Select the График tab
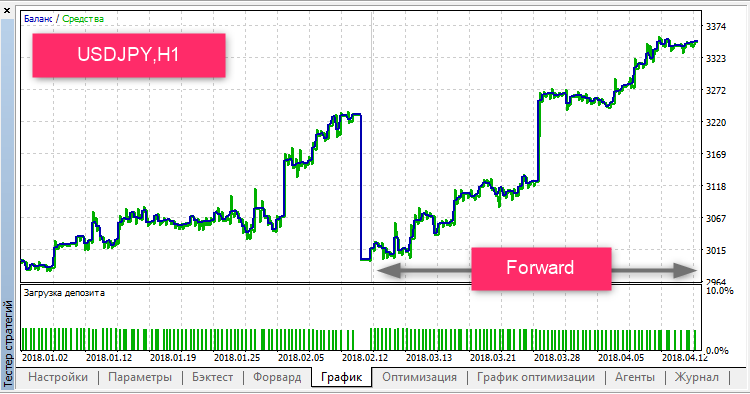 [342, 377]
